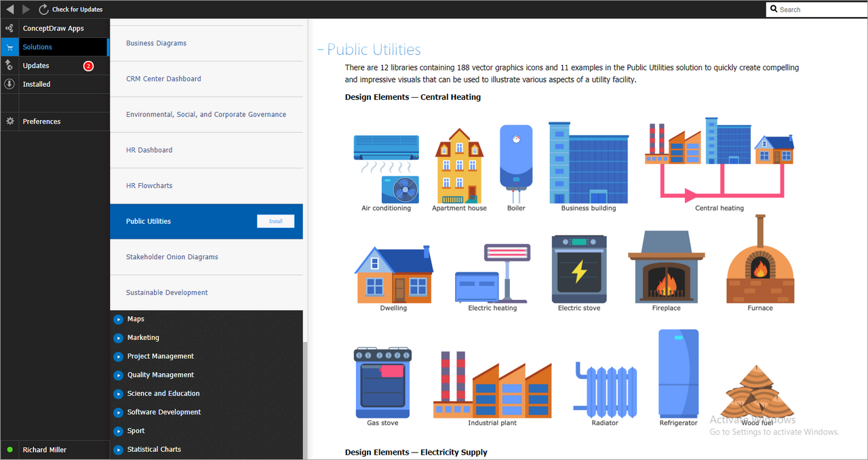Click the Electric stove graphic
This screenshot has width=868, height=460.
click(579, 269)
